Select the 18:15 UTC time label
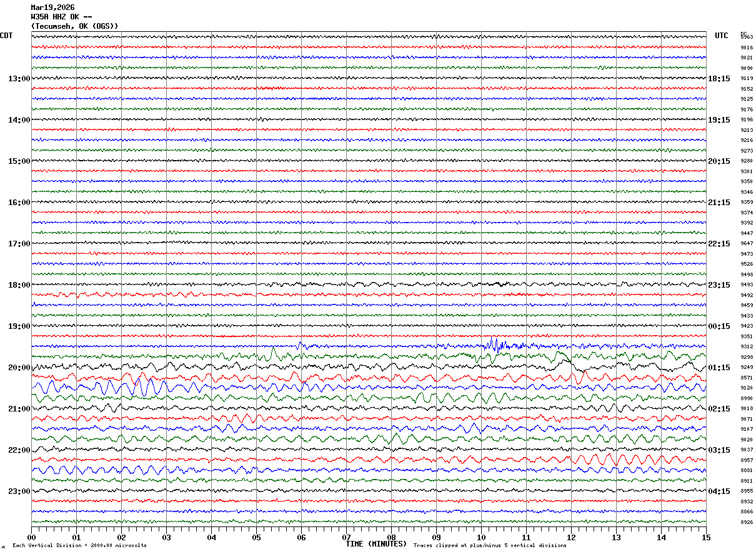Image resolution: width=756 pixels, height=554 pixels. tap(719, 79)
